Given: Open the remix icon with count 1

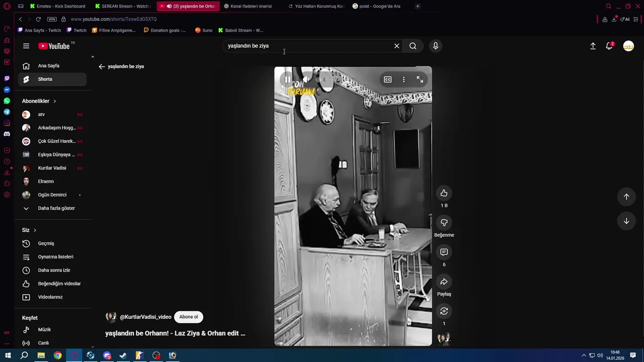Looking at the screenshot, I should [x=444, y=311].
